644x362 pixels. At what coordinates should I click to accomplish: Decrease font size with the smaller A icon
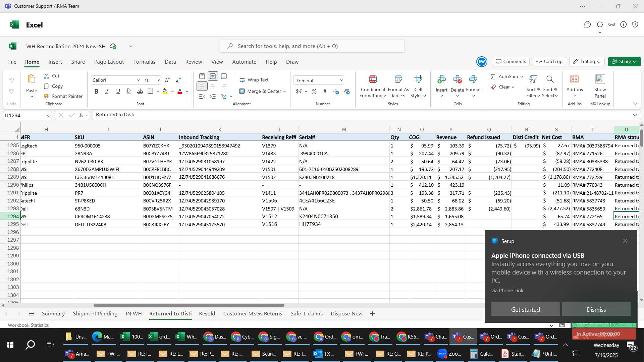tap(178, 80)
